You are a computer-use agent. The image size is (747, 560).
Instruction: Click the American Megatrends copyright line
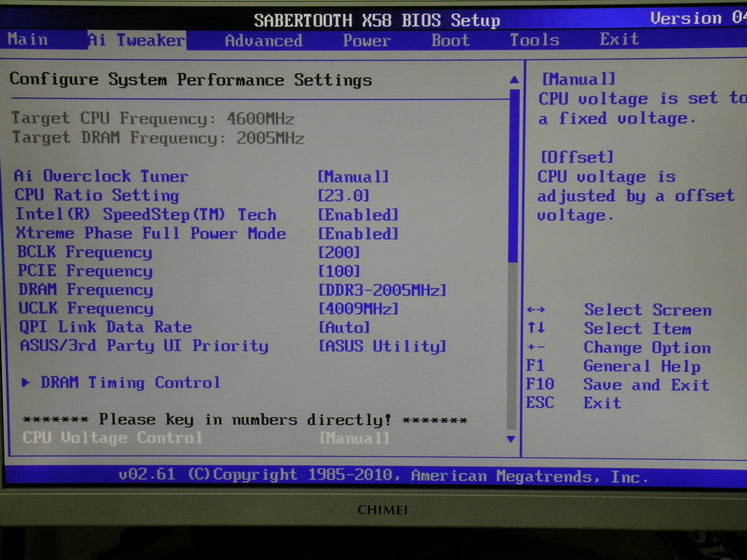(x=384, y=475)
